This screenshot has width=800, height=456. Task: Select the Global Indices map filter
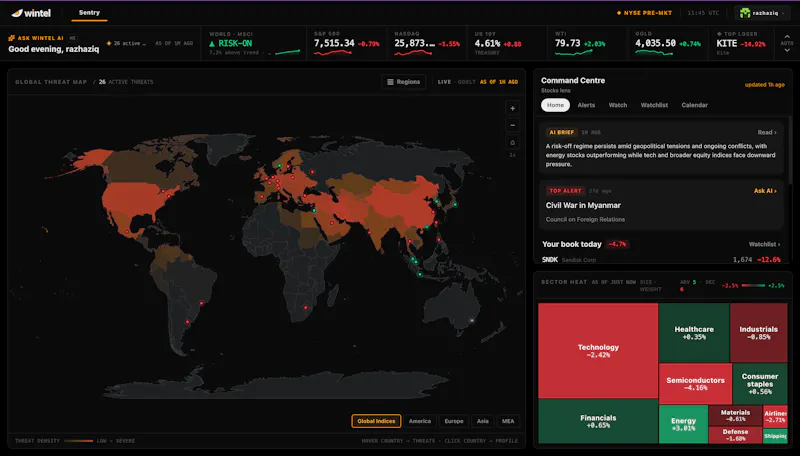click(x=376, y=421)
